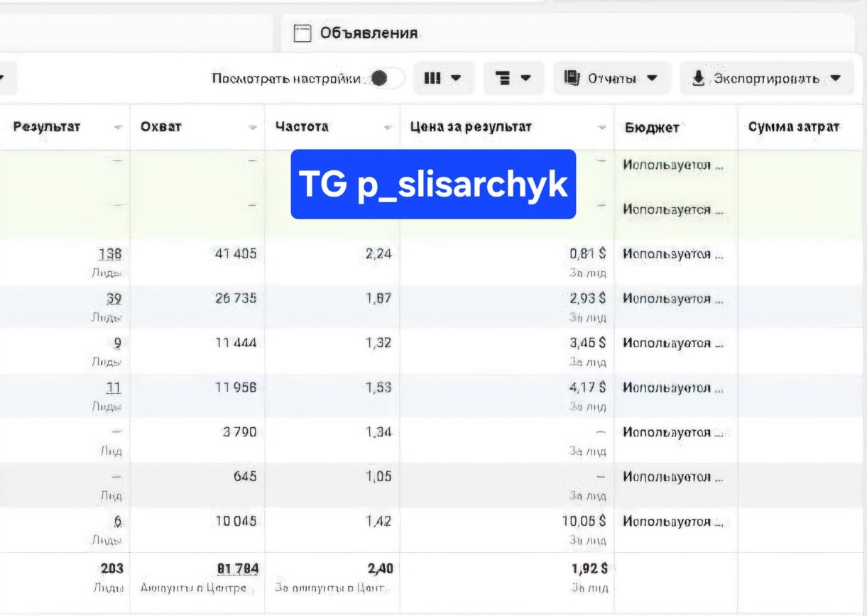The width and height of the screenshot is (867, 616).
Task: Expand the Результат column sort arrow
Action: [x=118, y=128]
